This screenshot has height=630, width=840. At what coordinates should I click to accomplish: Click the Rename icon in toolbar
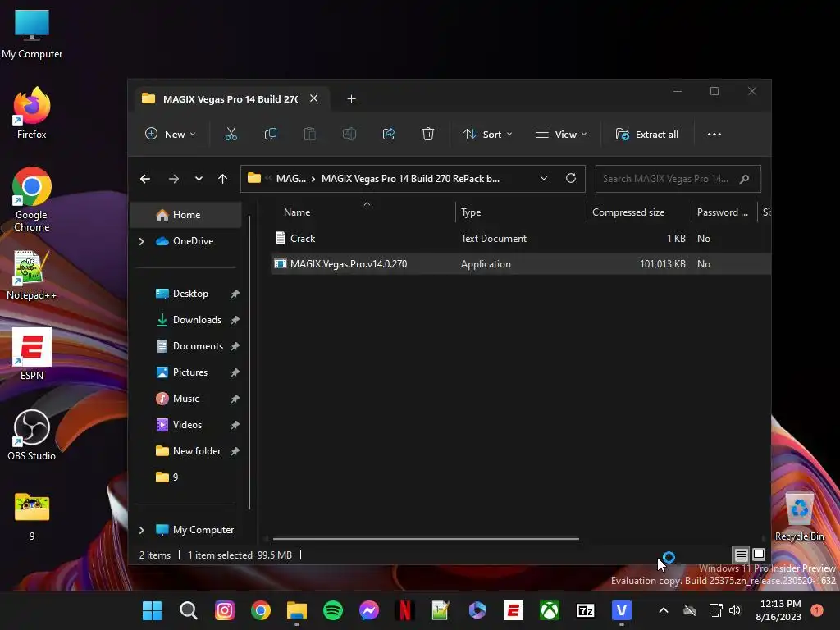tap(349, 134)
